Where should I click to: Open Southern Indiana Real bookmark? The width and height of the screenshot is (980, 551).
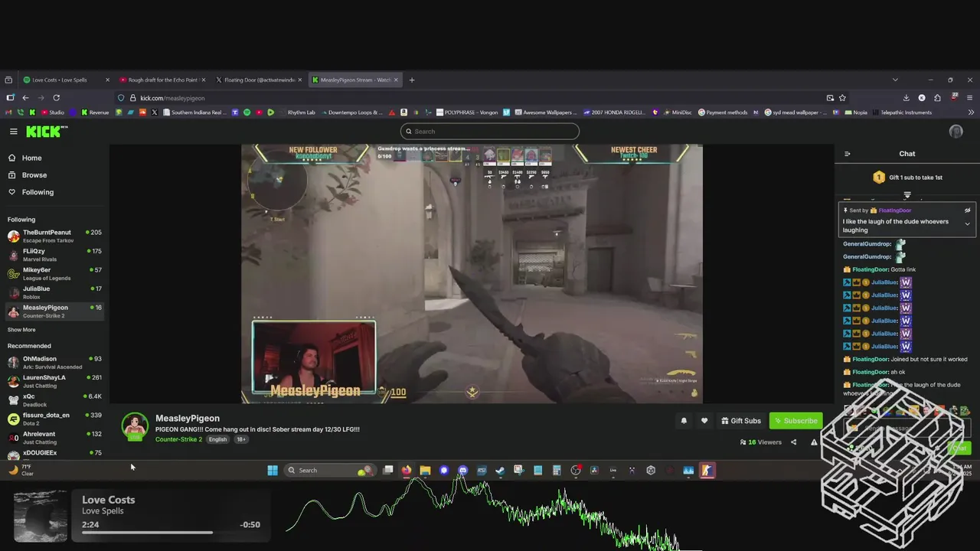[194, 112]
